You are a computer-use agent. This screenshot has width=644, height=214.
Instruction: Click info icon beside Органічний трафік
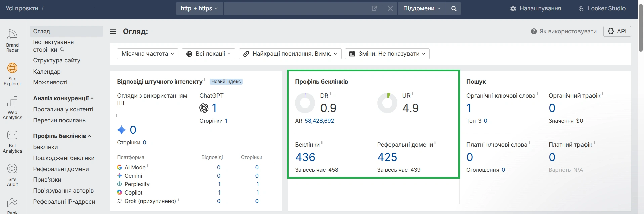coord(602,94)
